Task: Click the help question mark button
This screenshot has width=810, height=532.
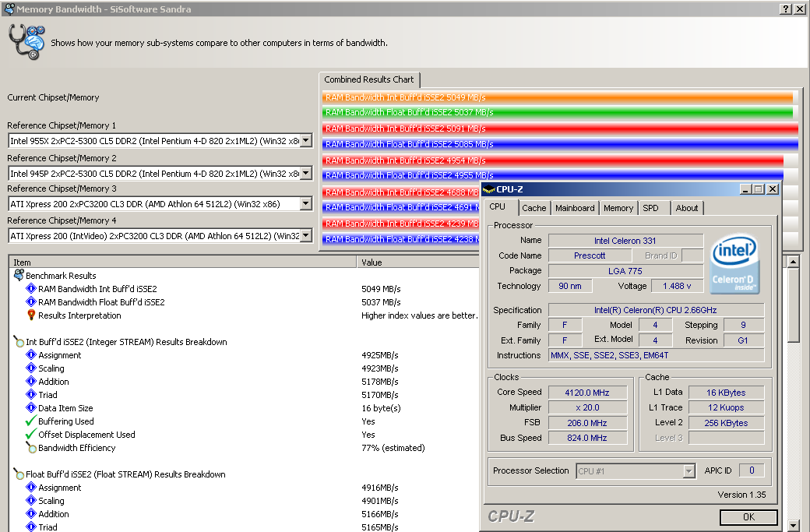Action: pyautogui.click(x=787, y=9)
